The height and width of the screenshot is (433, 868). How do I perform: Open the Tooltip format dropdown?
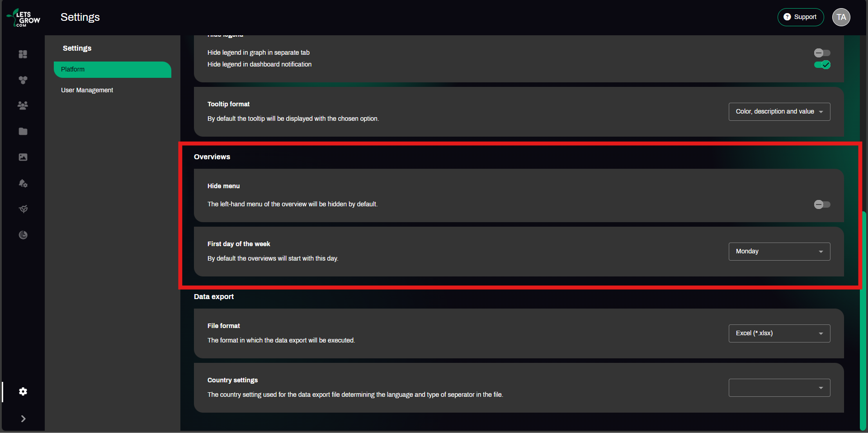(x=779, y=112)
